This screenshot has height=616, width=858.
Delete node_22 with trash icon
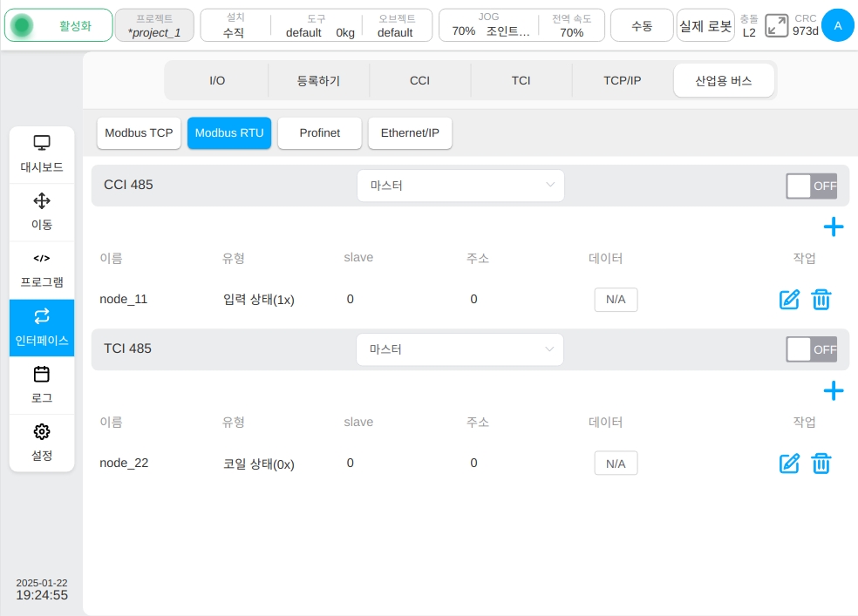tap(821, 464)
